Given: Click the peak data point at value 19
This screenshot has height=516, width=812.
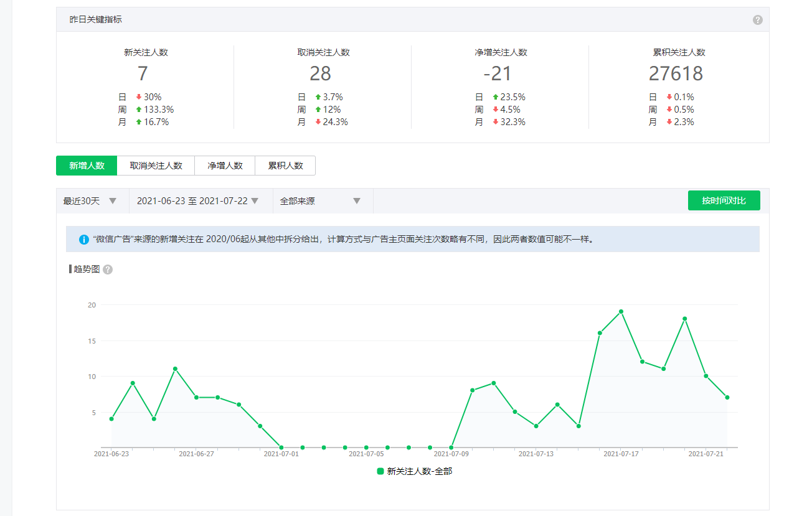Looking at the screenshot, I should coord(621,311).
